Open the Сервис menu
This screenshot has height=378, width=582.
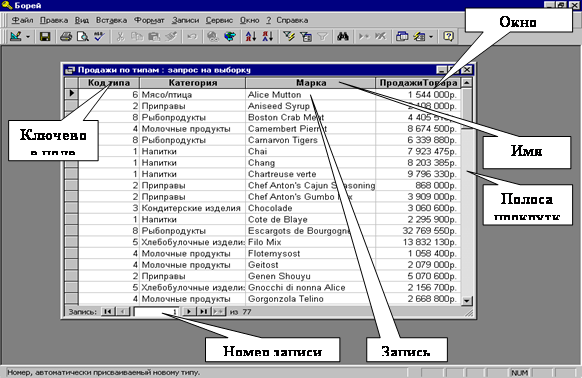coord(219,20)
